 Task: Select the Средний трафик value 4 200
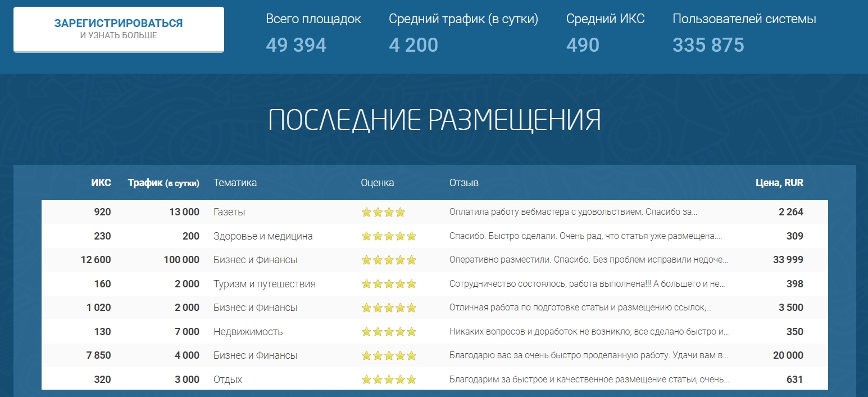413,45
